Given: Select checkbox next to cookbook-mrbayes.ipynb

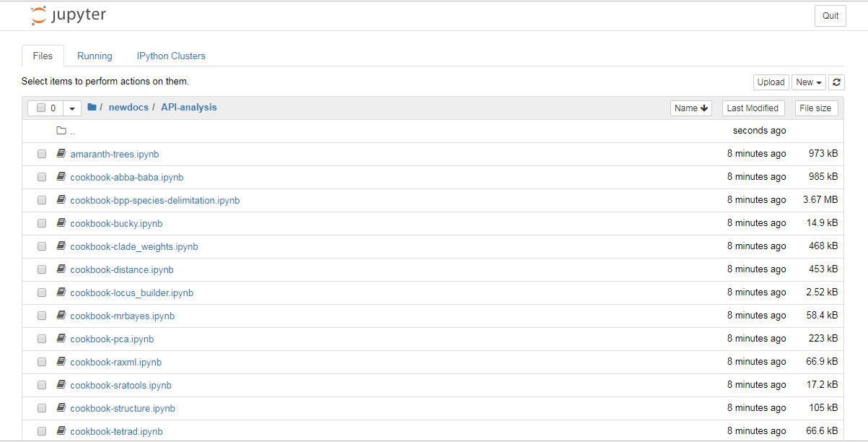Looking at the screenshot, I should point(42,316).
